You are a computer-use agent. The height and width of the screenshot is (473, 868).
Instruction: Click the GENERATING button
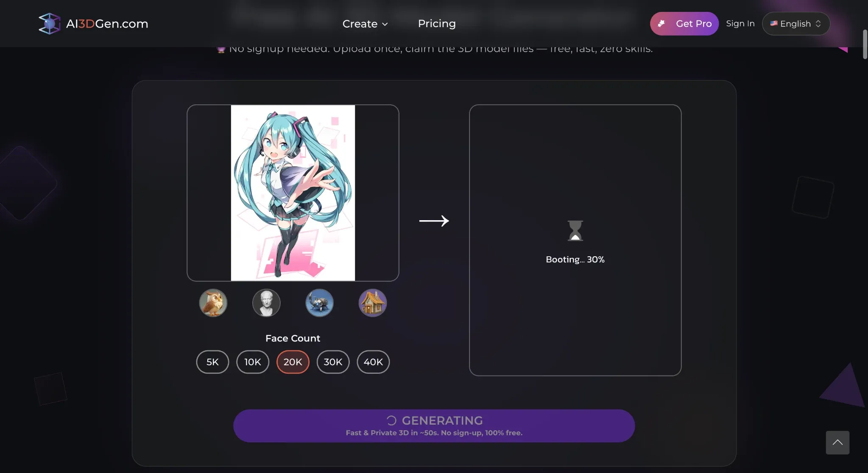434,425
